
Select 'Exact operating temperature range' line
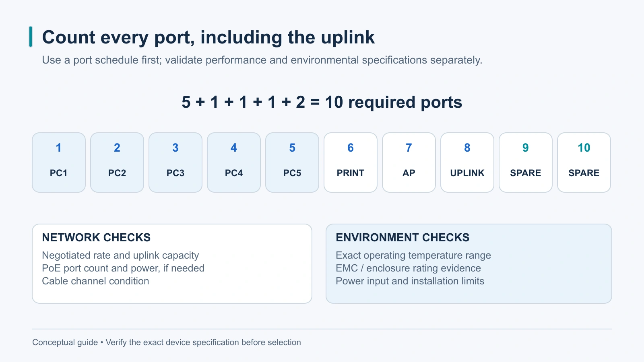[413, 255]
